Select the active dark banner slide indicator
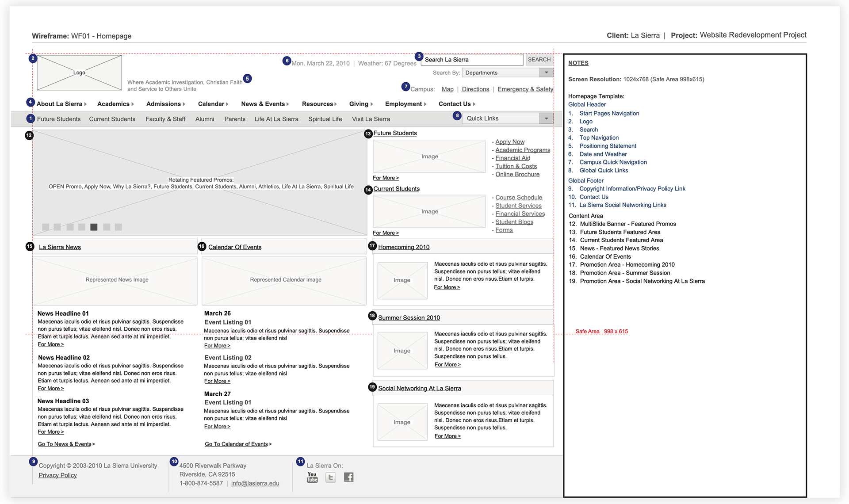 (x=94, y=227)
